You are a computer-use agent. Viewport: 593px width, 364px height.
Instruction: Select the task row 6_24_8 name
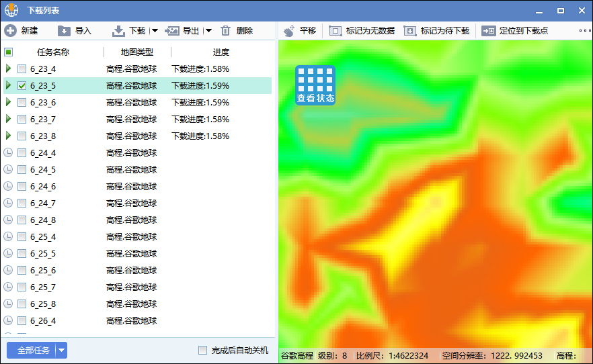[43, 220]
